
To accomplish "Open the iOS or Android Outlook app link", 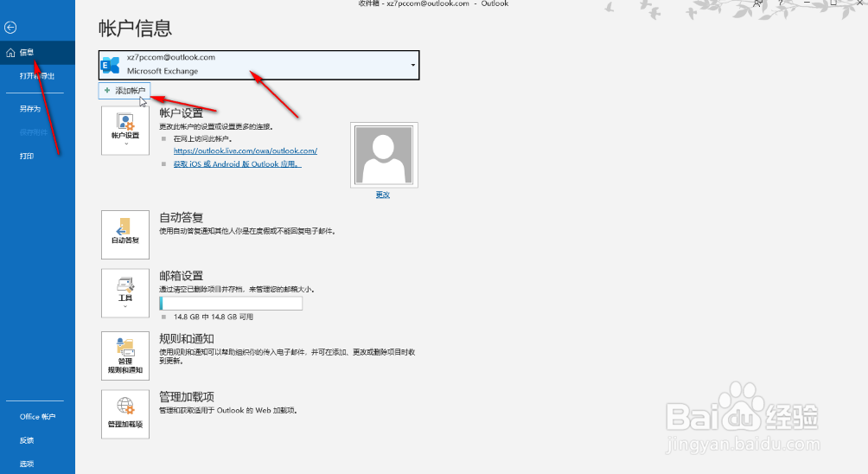I will [237, 163].
